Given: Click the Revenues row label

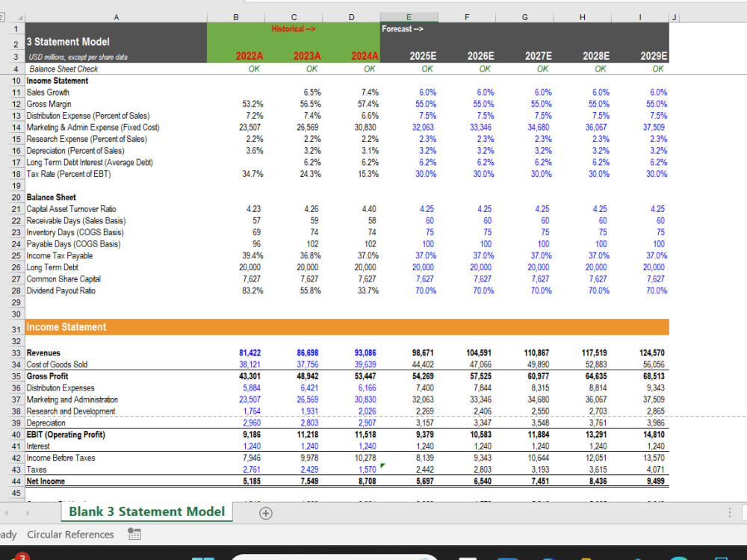Looking at the screenshot, I should (x=43, y=353).
